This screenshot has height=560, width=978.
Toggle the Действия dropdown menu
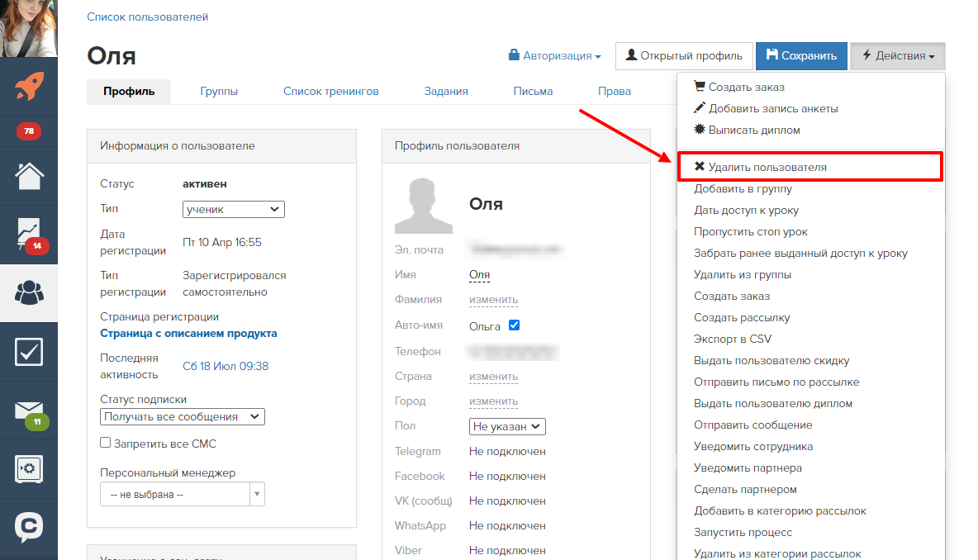click(x=898, y=56)
